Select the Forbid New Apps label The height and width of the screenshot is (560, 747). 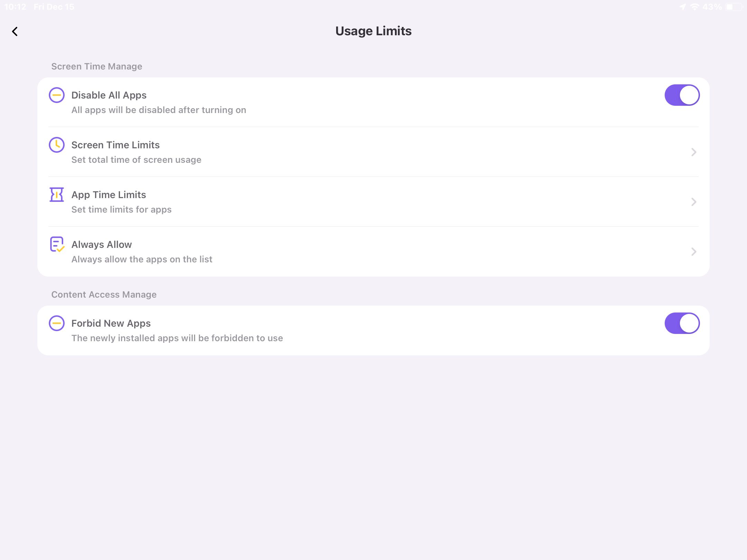(x=111, y=324)
